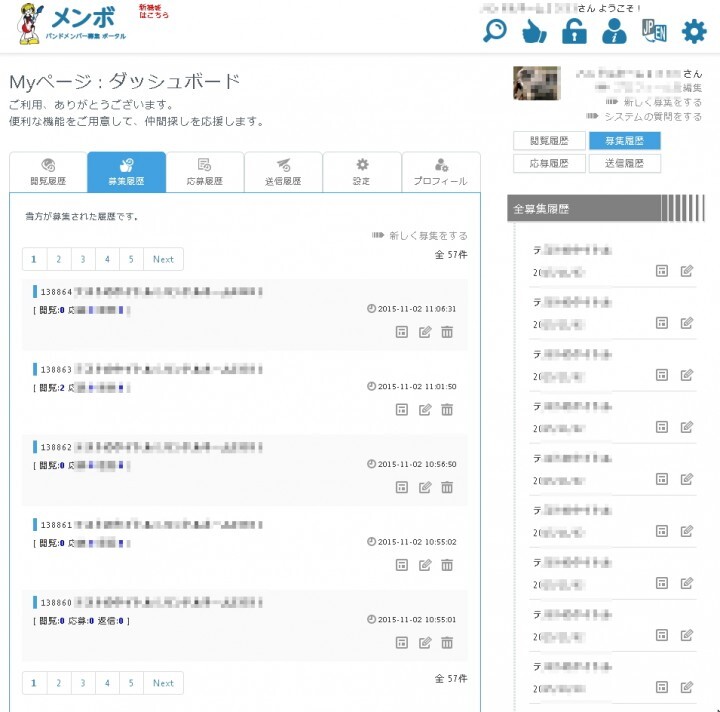Viewport: 720px width, 712px height.
Task: Go to page 3 in top pagination
Action: [83, 259]
